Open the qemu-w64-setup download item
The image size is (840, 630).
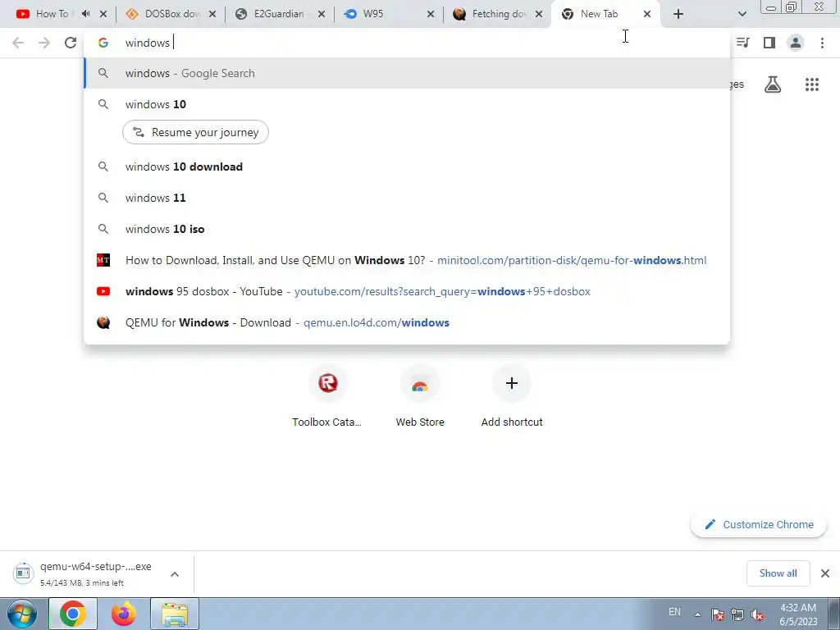click(83, 573)
